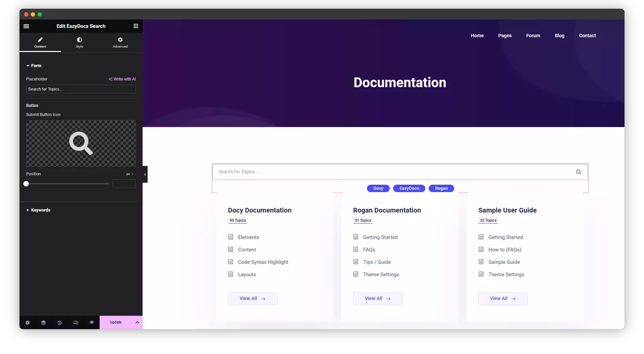This screenshot has width=644, height=354.
Task: Select the Rogan filter pill
Action: click(x=441, y=188)
